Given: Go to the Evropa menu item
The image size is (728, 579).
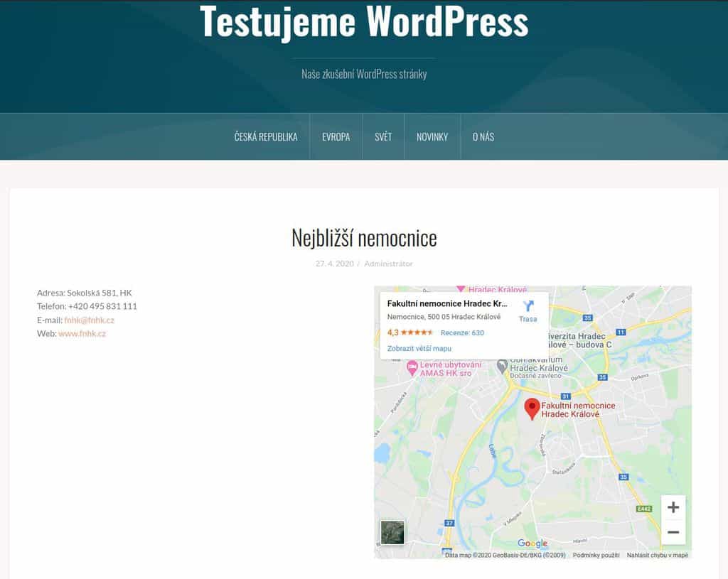Looking at the screenshot, I should click(x=336, y=137).
